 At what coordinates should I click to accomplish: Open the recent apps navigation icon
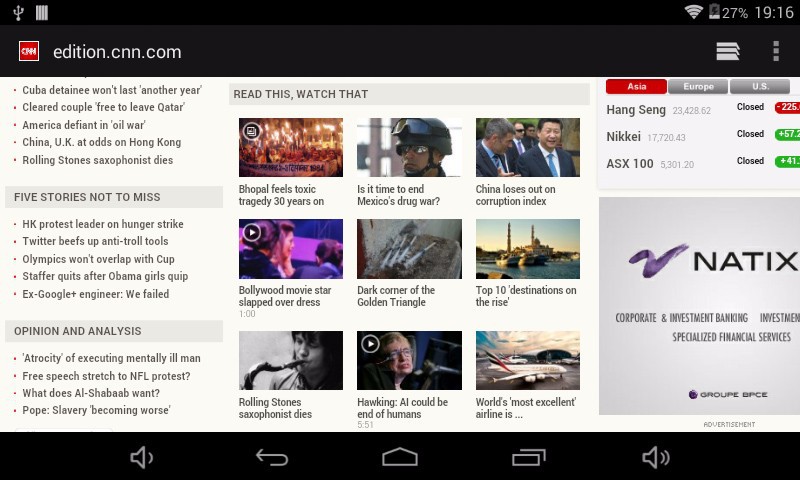528,457
